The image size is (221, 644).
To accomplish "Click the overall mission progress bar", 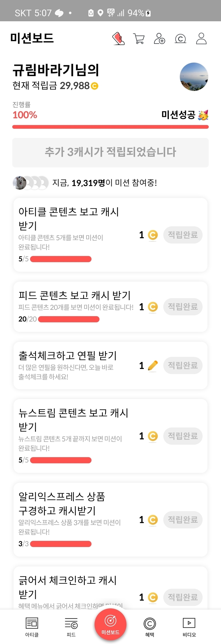I will 110,127.
